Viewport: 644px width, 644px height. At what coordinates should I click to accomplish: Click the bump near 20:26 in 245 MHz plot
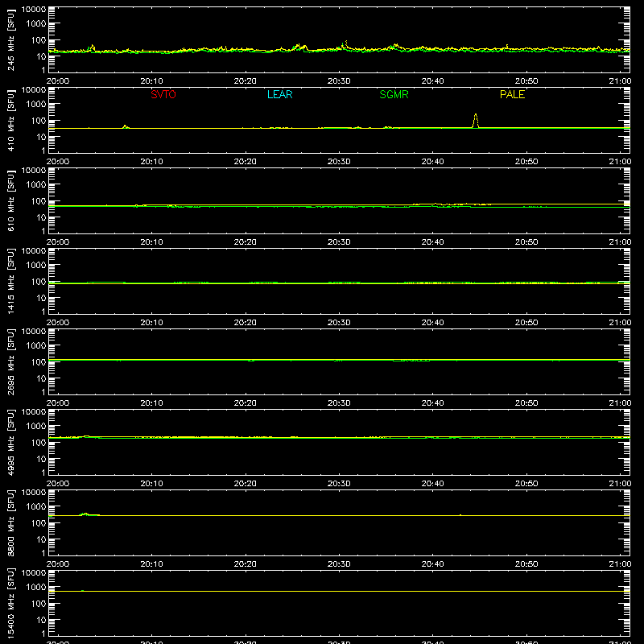pos(299,47)
